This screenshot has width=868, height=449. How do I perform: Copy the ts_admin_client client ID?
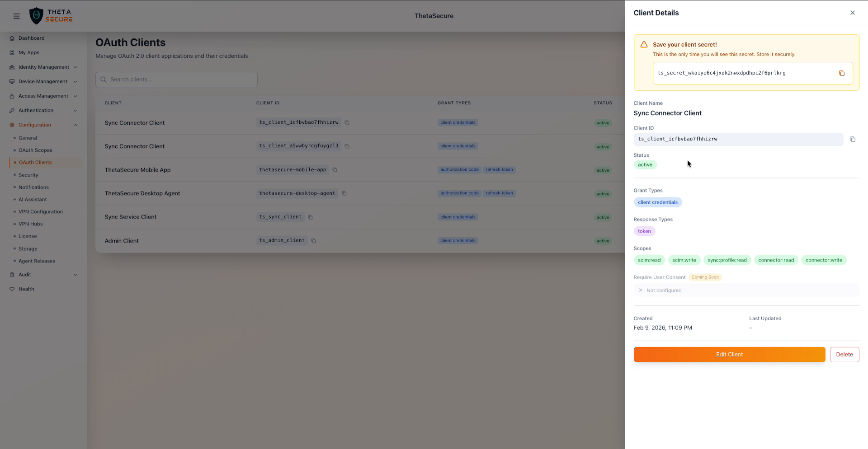pyautogui.click(x=313, y=240)
